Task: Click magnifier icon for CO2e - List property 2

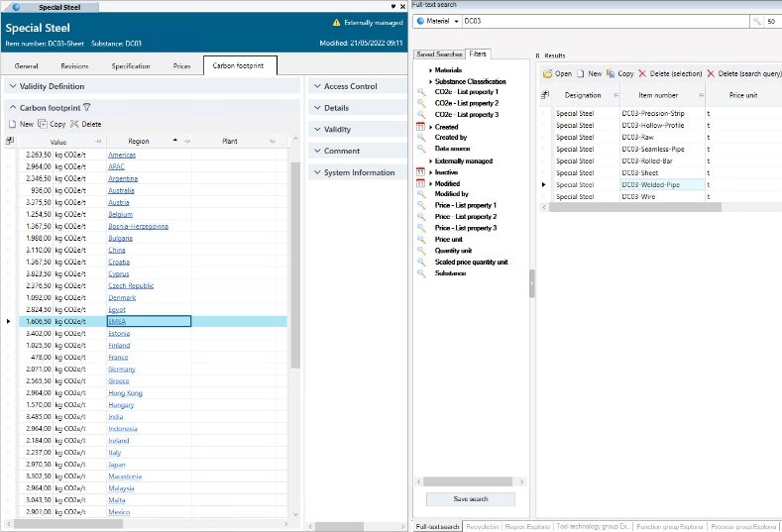Action: coord(421,103)
